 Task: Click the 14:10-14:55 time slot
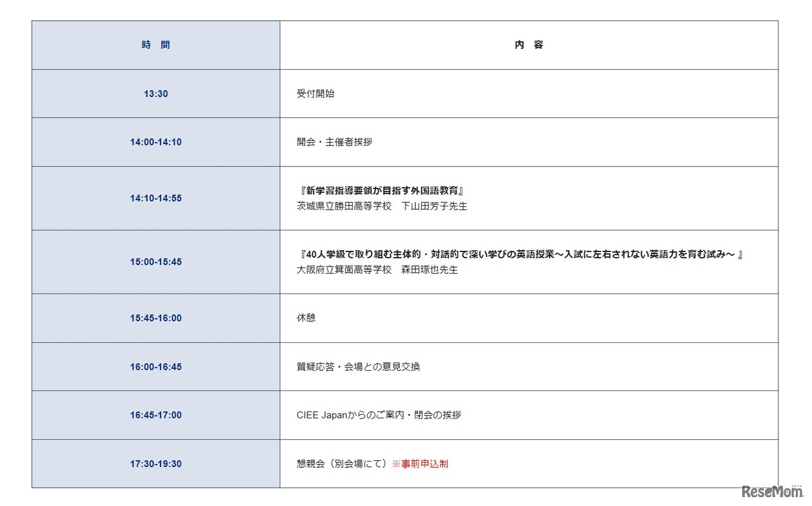(156, 198)
